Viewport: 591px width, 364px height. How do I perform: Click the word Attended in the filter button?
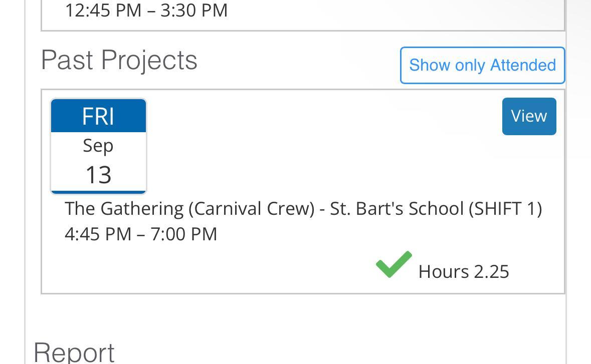523,65
